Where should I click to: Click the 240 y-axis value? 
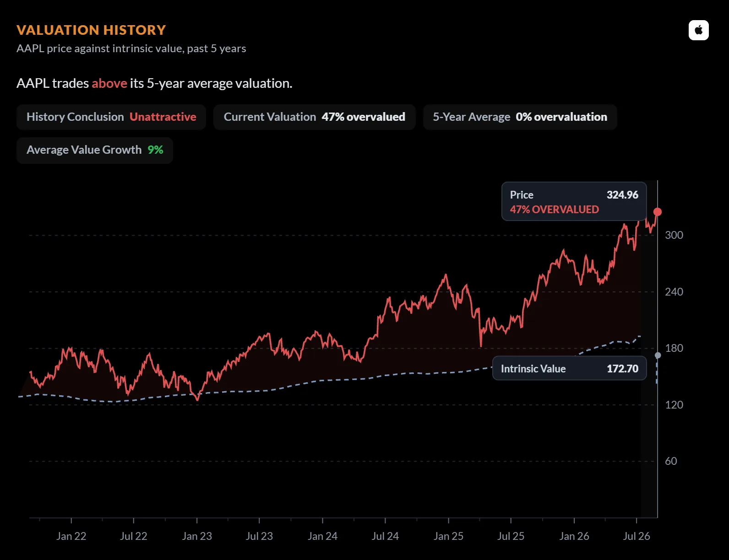pyautogui.click(x=674, y=292)
